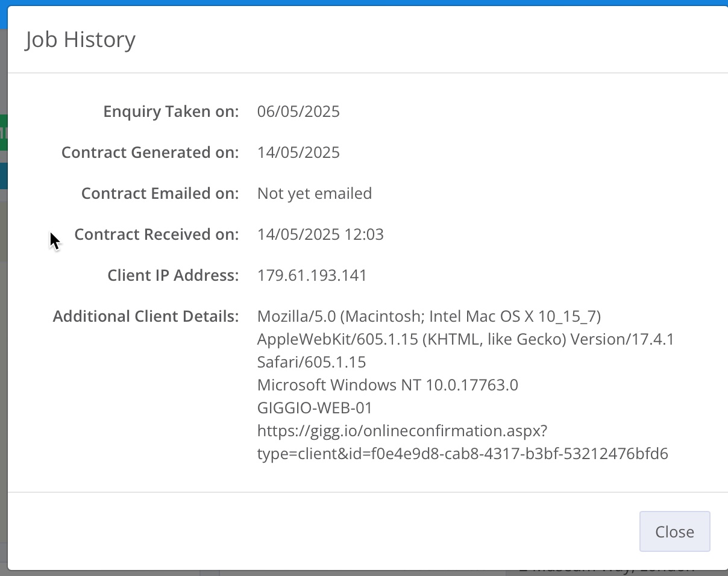Image resolution: width=728 pixels, height=576 pixels.
Task: Click the Contract Received on label
Action: [x=156, y=234]
